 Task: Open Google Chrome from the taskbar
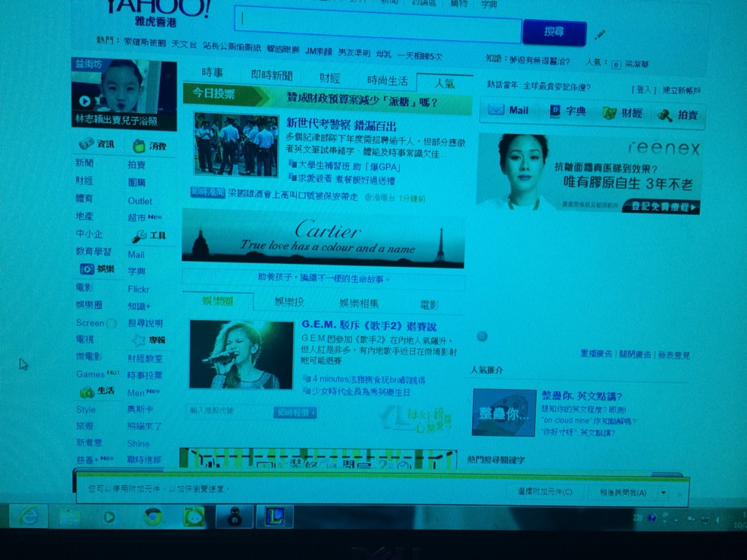152,517
